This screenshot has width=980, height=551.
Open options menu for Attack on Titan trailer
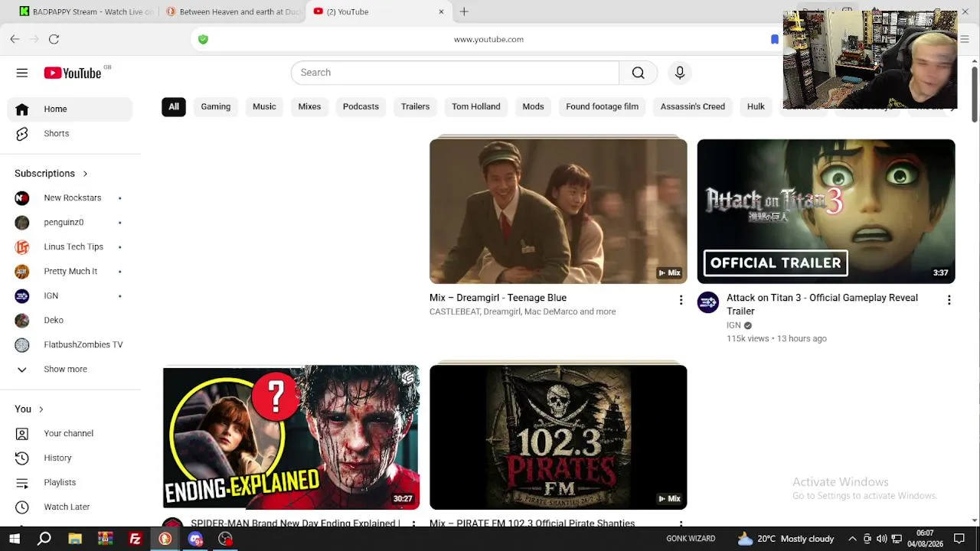[949, 300]
